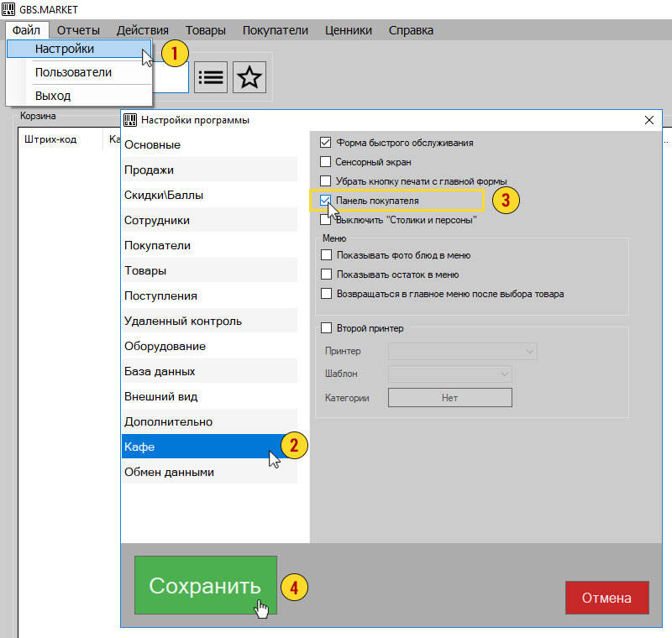Screen dimensions: 672x638
Task: Open the Покупатели menu in menu bar
Action: pos(276,30)
